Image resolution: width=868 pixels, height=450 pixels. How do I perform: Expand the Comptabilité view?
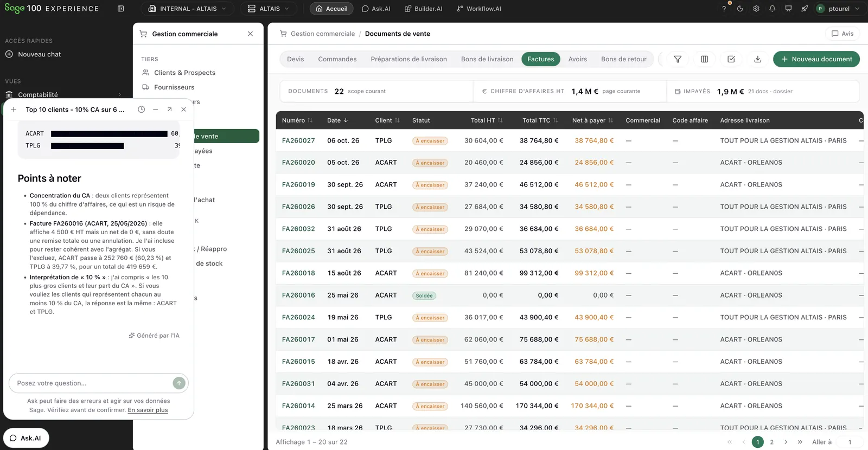click(x=63, y=94)
